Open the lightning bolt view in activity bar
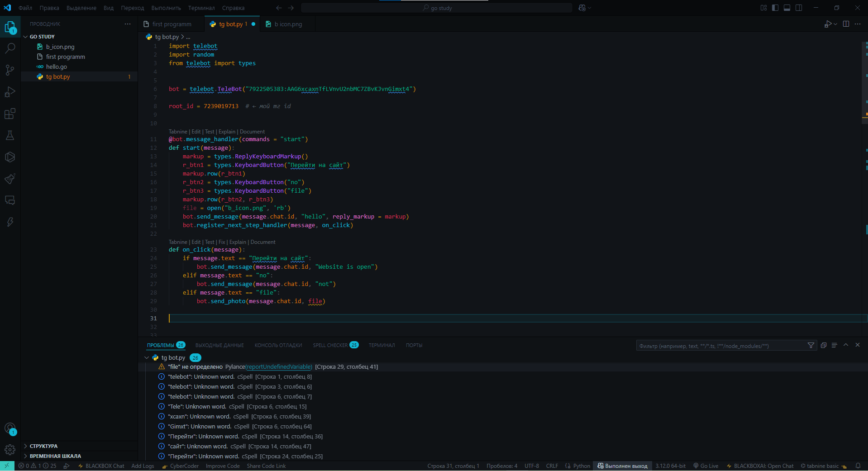 pyautogui.click(x=10, y=222)
